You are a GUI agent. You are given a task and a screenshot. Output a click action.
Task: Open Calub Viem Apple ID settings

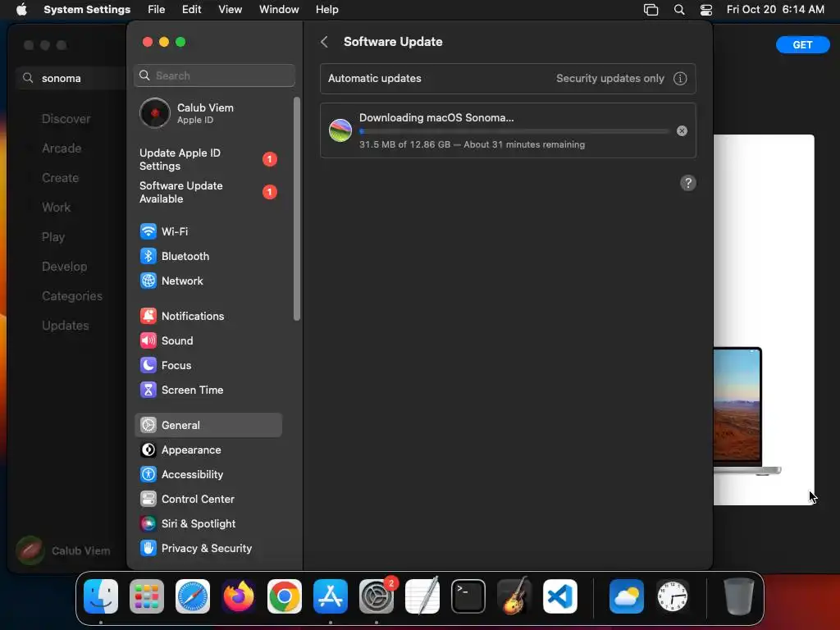pyautogui.click(x=208, y=113)
